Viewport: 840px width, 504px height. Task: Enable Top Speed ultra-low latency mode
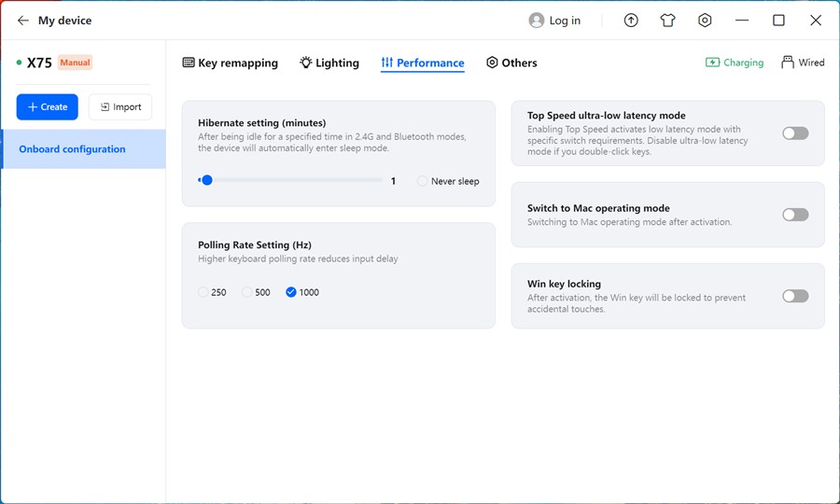pyautogui.click(x=795, y=133)
